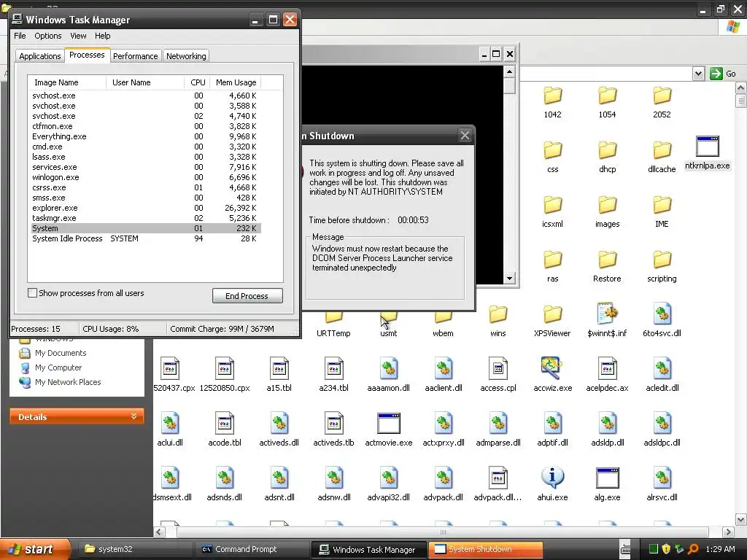Select the ahui.exe info icon
747x560 pixels.
pos(553,478)
